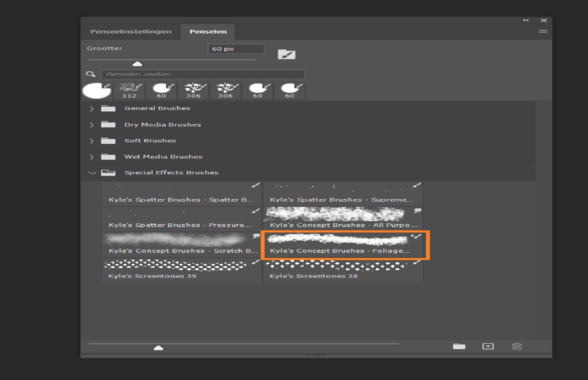Choose the Kyle's Screentones 35 brush
588x380 pixels.
click(182, 270)
